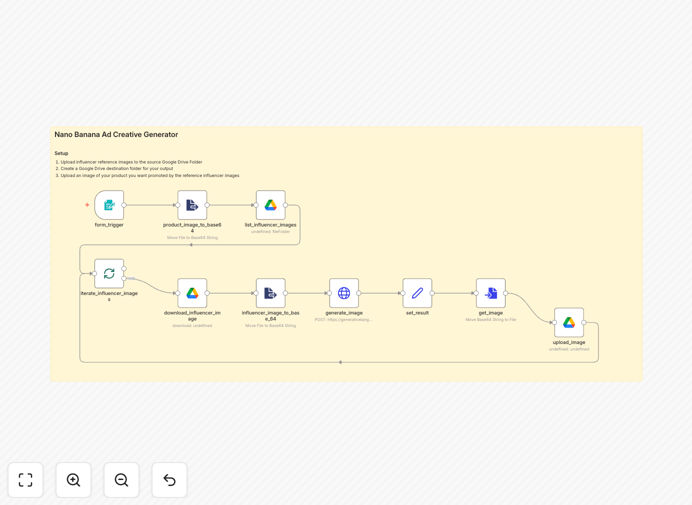Screen dimensions: 692x505
Task: Zoom out of the canvas
Action: coord(121,480)
